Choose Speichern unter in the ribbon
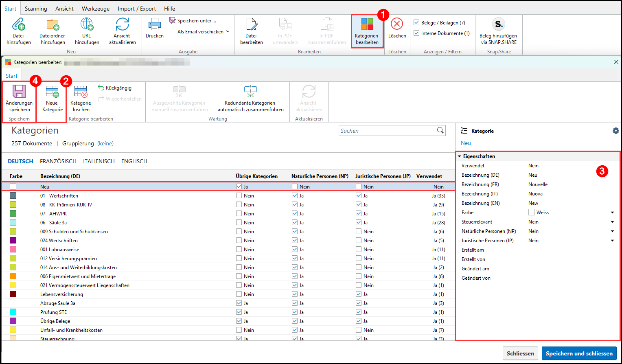Screen dimensions: 622x364 point(193,20)
